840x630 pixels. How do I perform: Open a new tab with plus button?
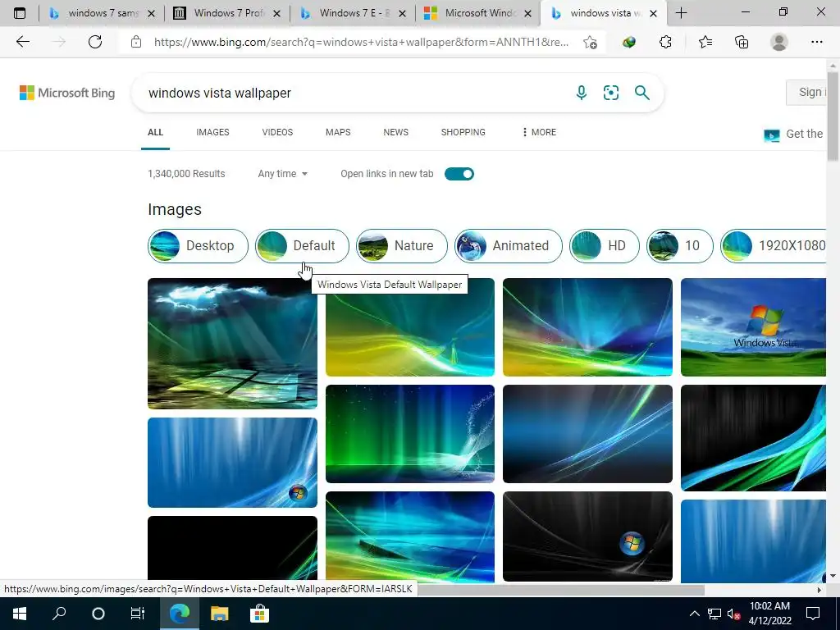681,13
